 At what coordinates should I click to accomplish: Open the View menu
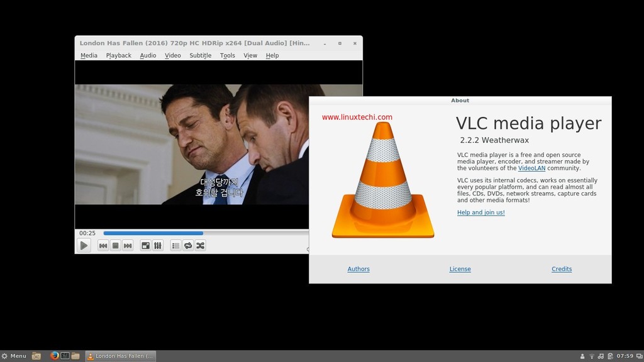coord(250,55)
